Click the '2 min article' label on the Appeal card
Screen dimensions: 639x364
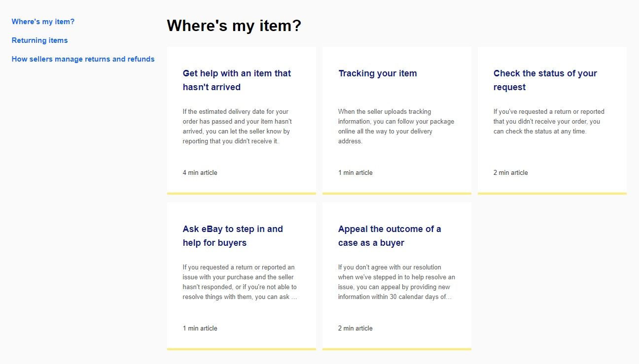pos(355,328)
